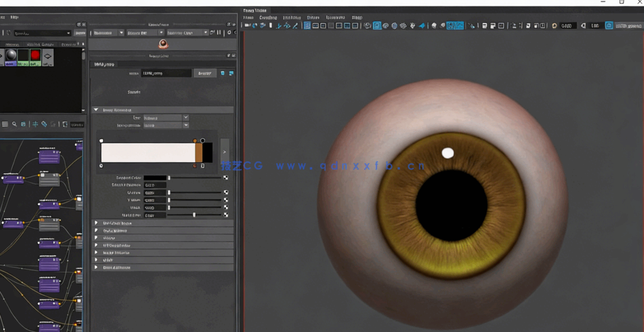
Task: Toggle blue highlighted icon at toolbar far right
Action: (x=609, y=26)
